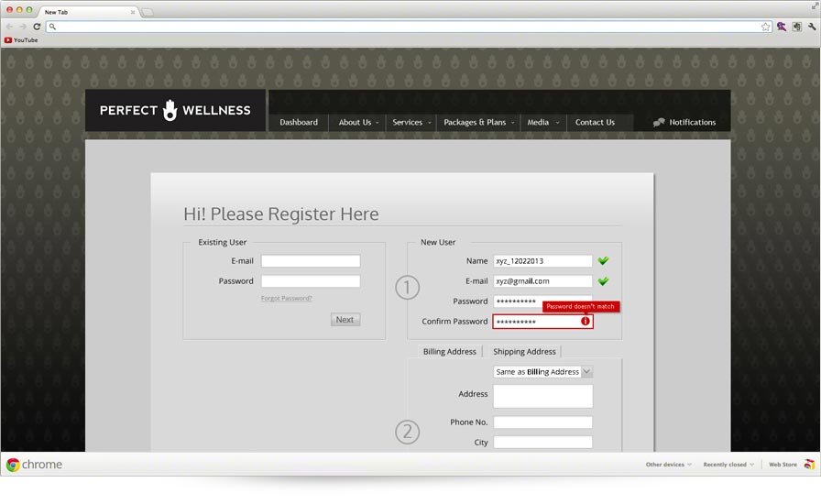Open the Packages & Plans dropdown menu
Screen dimensions: 821x504
pyautogui.click(x=478, y=122)
